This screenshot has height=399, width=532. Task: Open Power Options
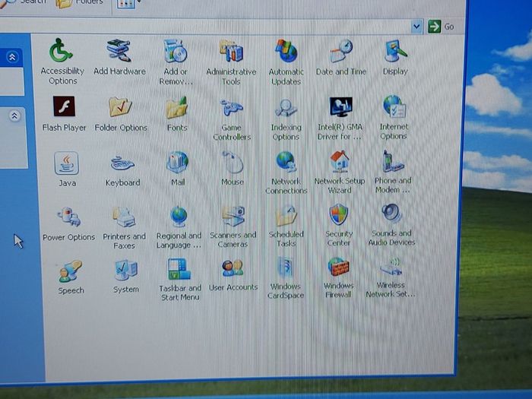click(68, 224)
